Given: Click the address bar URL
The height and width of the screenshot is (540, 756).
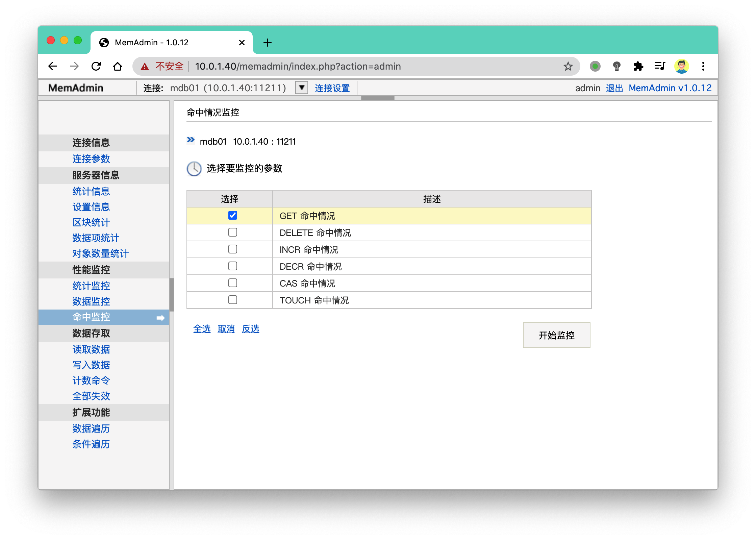Looking at the screenshot, I should 298,66.
